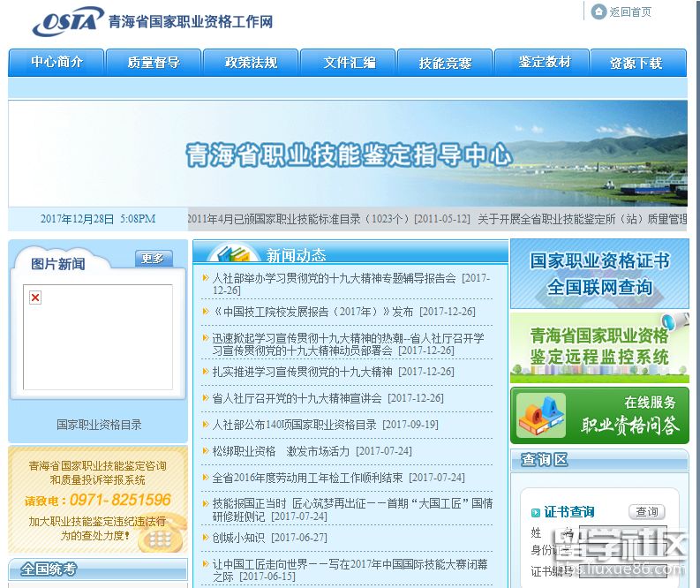This screenshot has height=588, width=700.
Task: Click arrow bullet beside 扎实推进学习宣传
Action: point(206,372)
